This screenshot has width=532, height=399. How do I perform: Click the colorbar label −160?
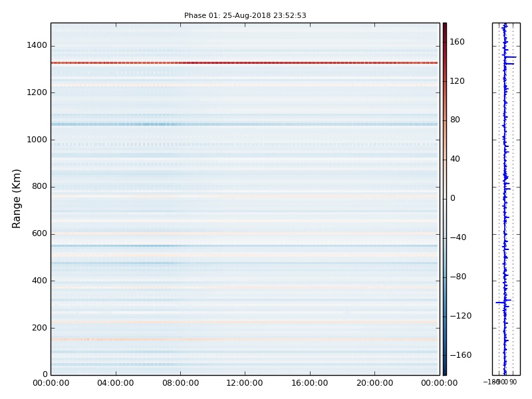461,355
